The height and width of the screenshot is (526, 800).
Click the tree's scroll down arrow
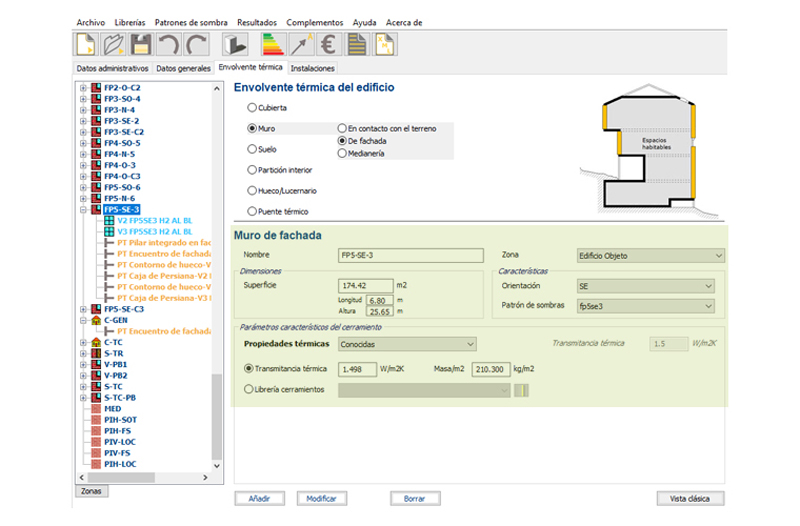(217, 466)
